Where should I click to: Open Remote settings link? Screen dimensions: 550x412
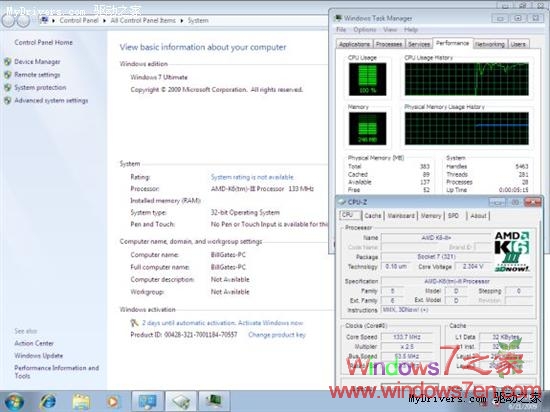[x=37, y=75]
